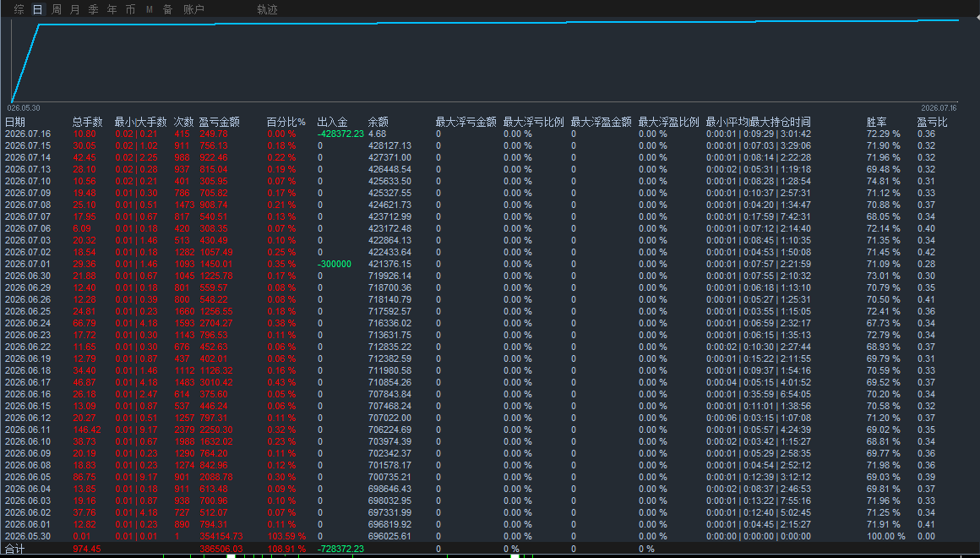Image resolution: width=980 pixels, height=558 pixels.
Task: Select the 币 tab
Action: pos(130,9)
